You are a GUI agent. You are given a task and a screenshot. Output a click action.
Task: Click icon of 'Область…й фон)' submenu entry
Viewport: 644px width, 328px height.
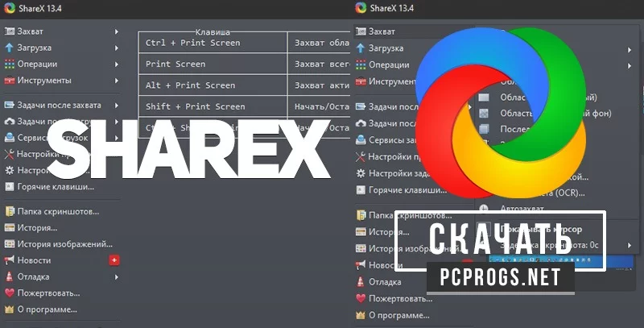click(x=484, y=113)
